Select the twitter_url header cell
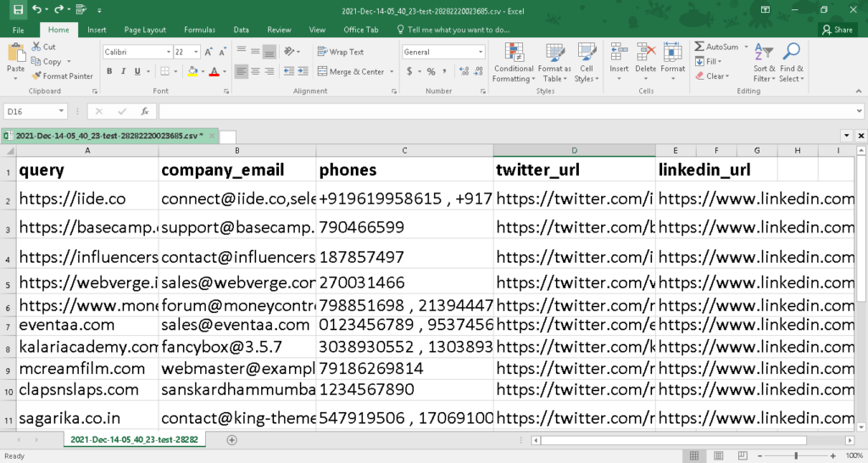Image resolution: width=868 pixels, height=463 pixels. click(x=574, y=170)
